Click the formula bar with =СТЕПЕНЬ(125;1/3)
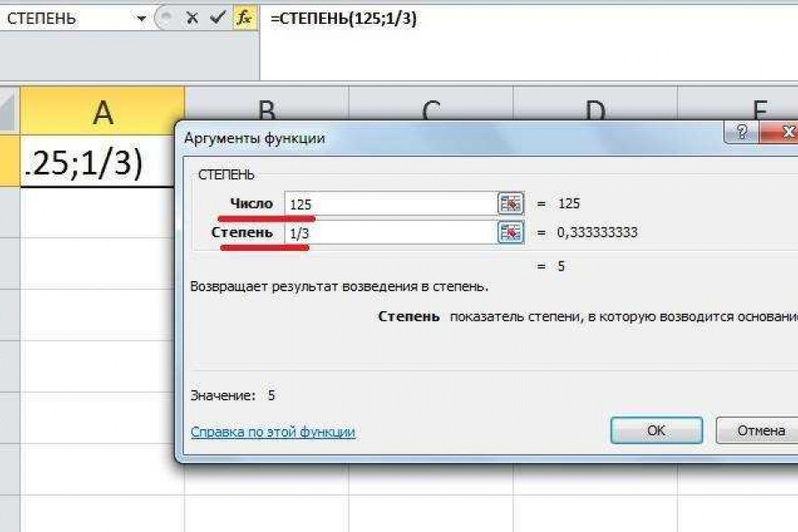The image size is (798, 532). (532, 19)
